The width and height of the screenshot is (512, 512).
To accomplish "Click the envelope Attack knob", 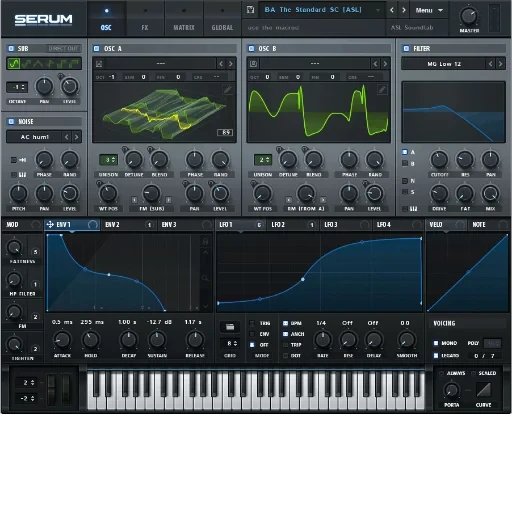I will pos(62,340).
